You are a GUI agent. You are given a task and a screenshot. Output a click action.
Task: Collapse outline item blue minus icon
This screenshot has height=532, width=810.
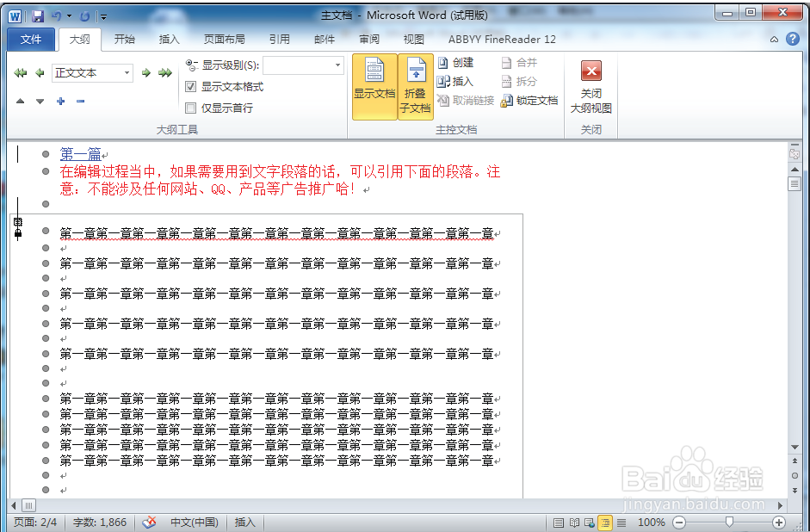[x=80, y=102]
